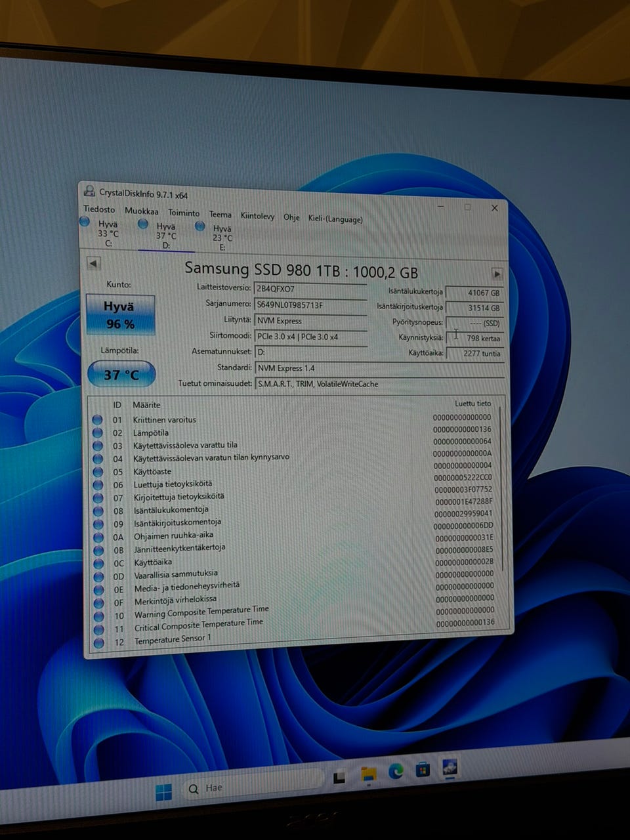Open the Kieli-(Language) menu
Viewport: 630px width, 840px height.
coord(335,219)
